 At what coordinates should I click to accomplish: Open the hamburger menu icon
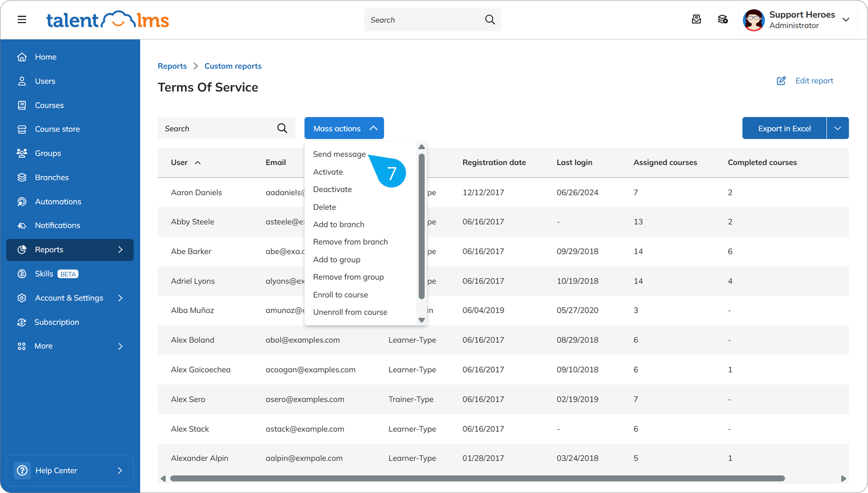pyautogui.click(x=22, y=20)
